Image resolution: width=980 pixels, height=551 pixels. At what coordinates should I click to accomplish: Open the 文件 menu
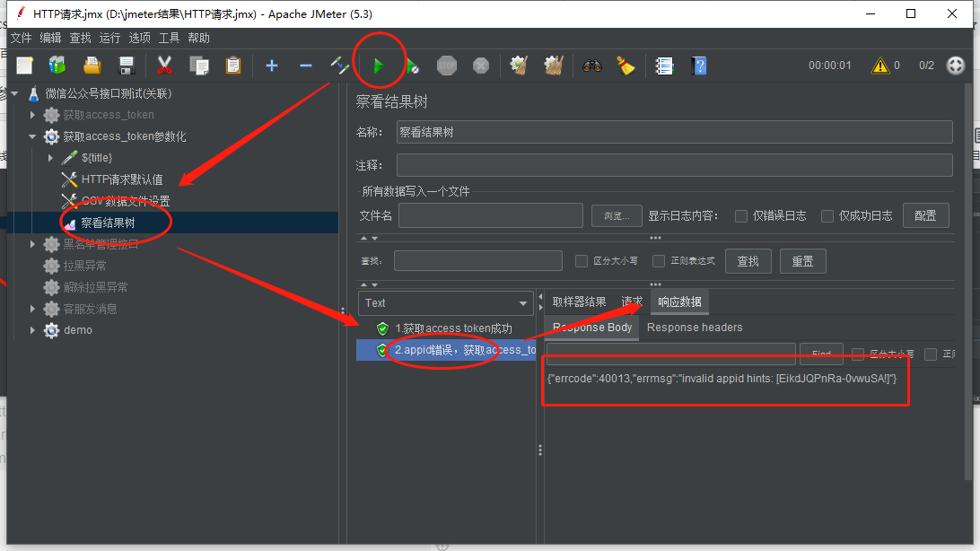pos(21,38)
